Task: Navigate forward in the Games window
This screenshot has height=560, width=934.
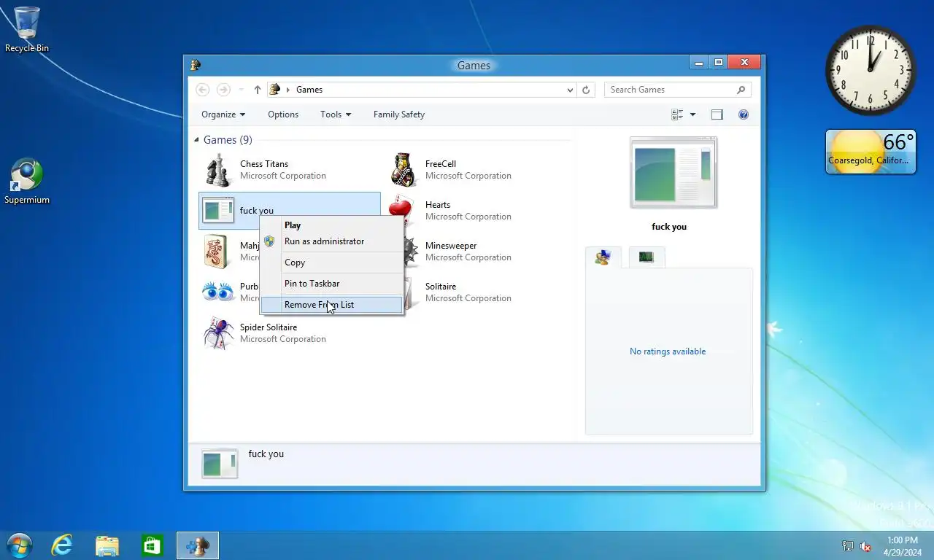Action: [x=223, y=90]
